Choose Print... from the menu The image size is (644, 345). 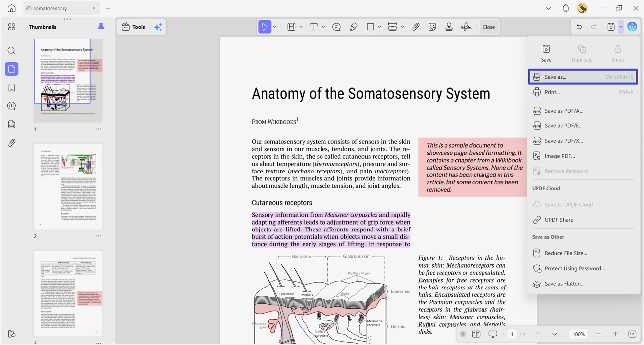point(583,92)
